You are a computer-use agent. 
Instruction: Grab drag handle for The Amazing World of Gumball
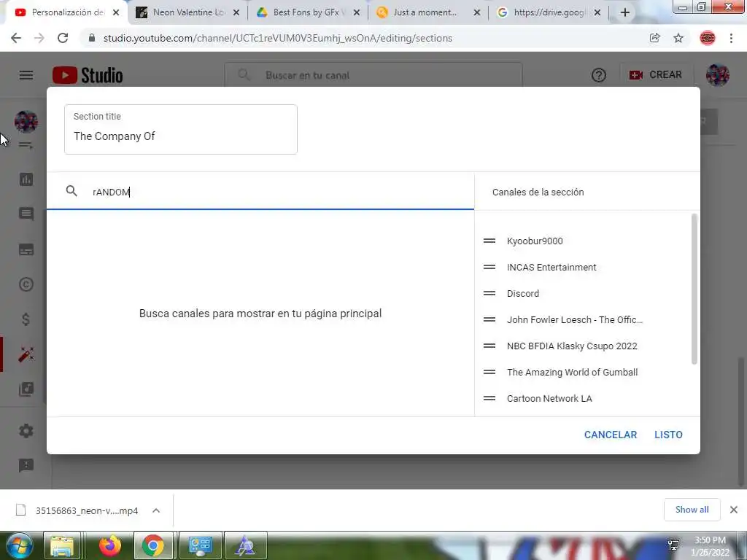489,372
